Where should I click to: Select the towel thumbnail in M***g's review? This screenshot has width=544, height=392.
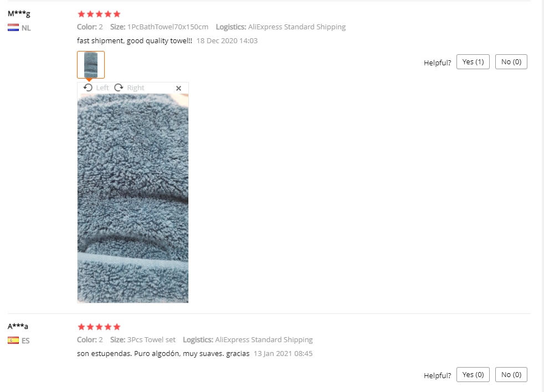tap(90, 65)
